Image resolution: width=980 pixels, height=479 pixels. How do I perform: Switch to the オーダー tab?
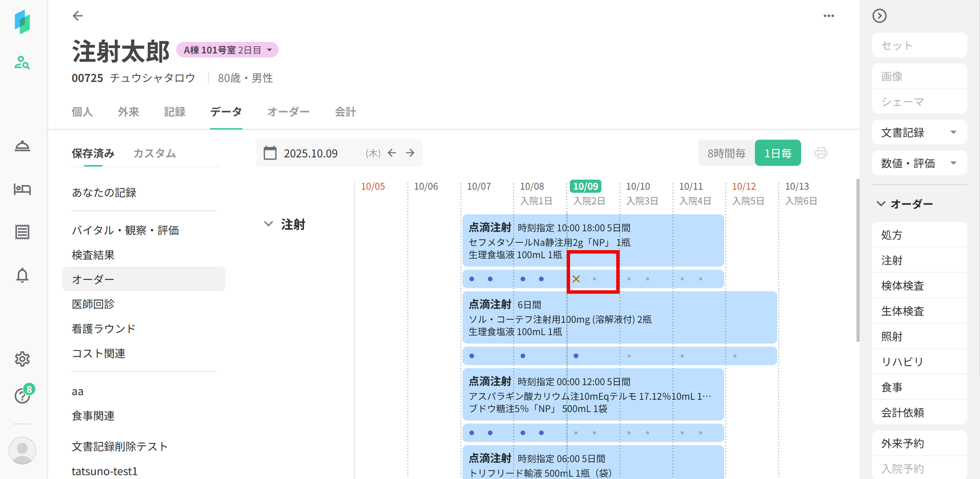tap(288, 112)
